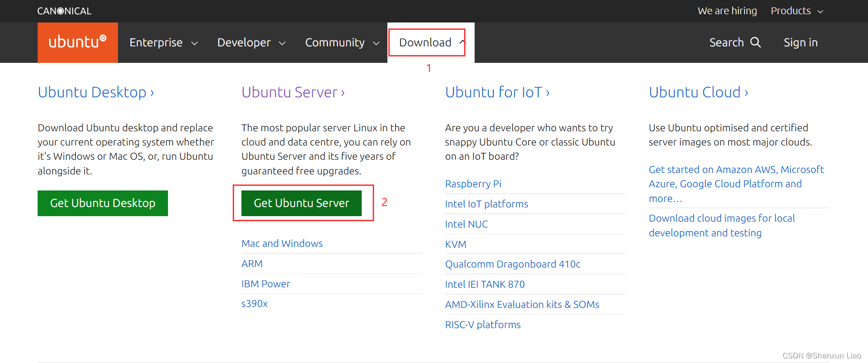The image size is (868, 363).
Task: Expand the Community menu chevron
Action: 376,43
